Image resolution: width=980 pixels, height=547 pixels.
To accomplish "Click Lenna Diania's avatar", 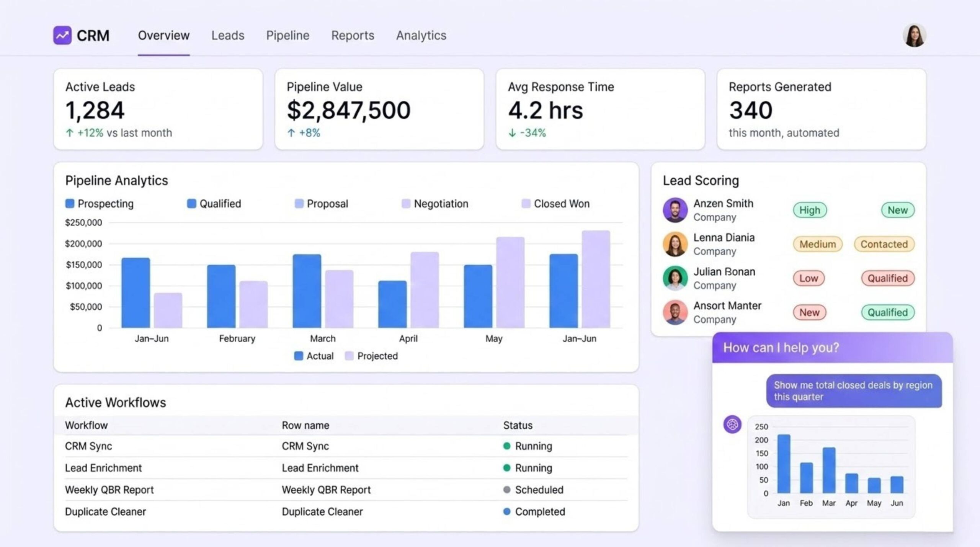I will coord(675,244).
